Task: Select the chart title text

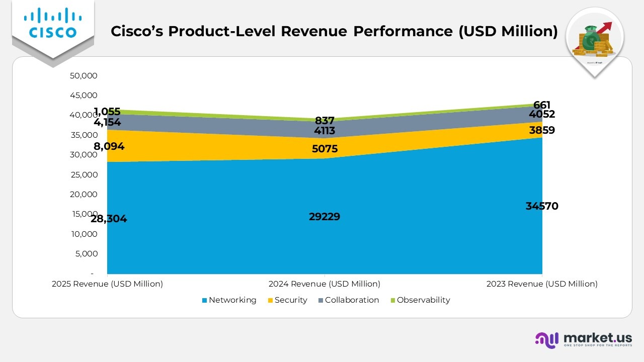Action: 335,31
